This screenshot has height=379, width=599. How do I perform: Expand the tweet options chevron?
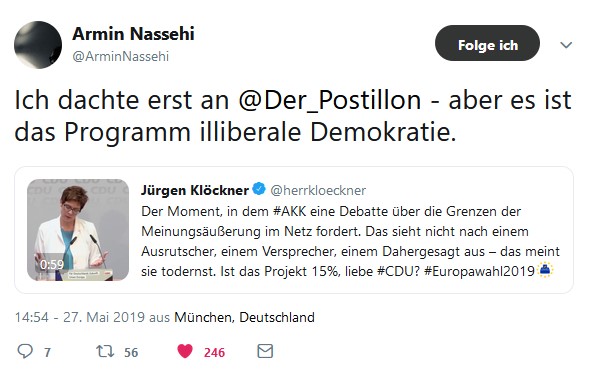[x=566, y=45]
